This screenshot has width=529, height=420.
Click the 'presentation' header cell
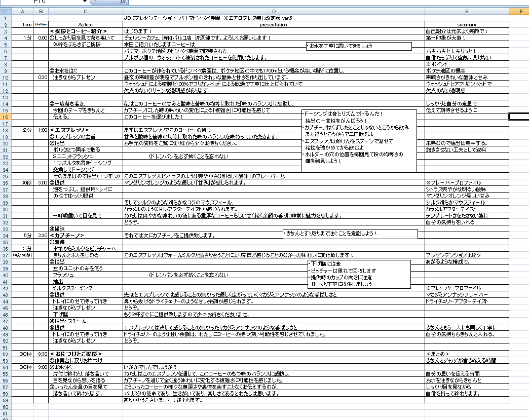point(274,24)
